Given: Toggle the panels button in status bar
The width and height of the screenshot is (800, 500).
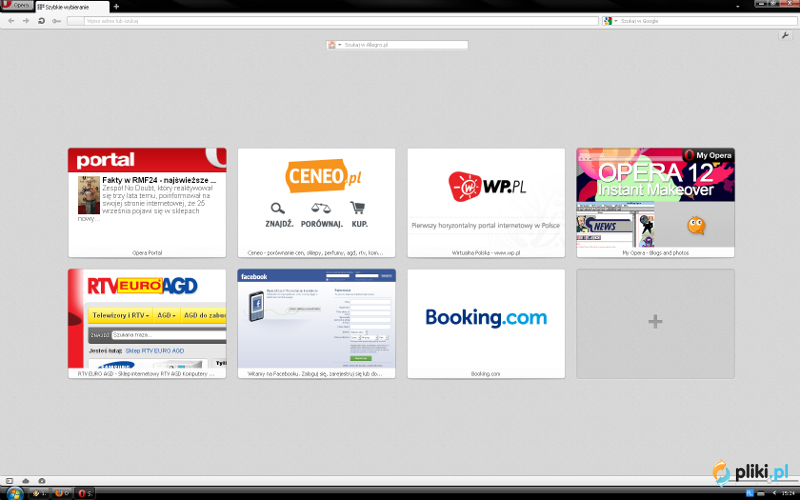Looking at the screenshot, I should [x=9, y=481].
